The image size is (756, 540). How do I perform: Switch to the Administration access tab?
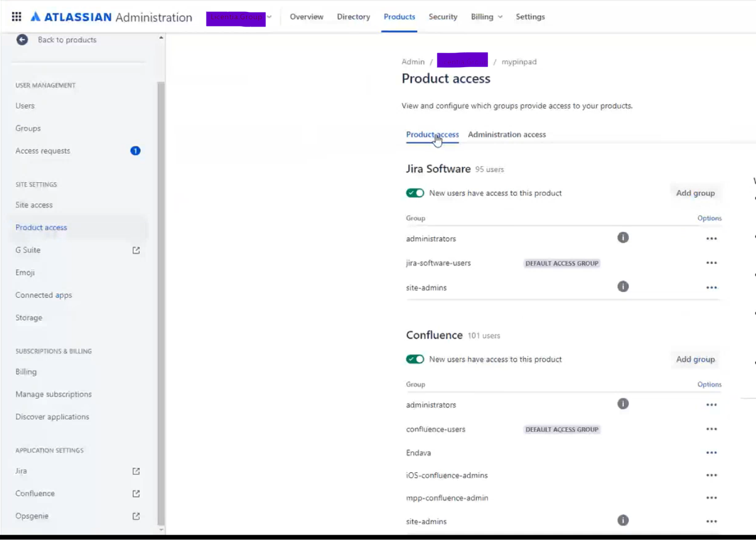507,134
